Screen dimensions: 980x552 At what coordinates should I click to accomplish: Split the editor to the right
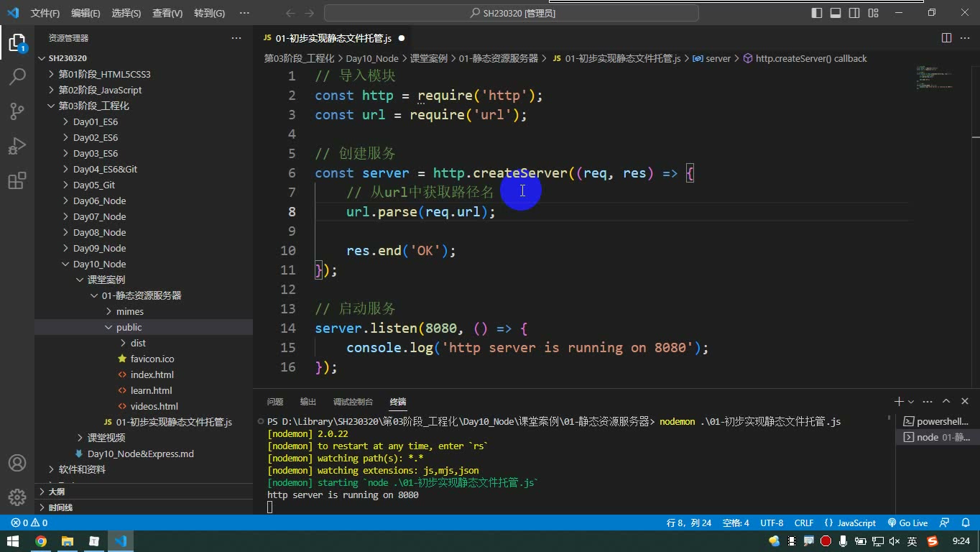point(946,38)
